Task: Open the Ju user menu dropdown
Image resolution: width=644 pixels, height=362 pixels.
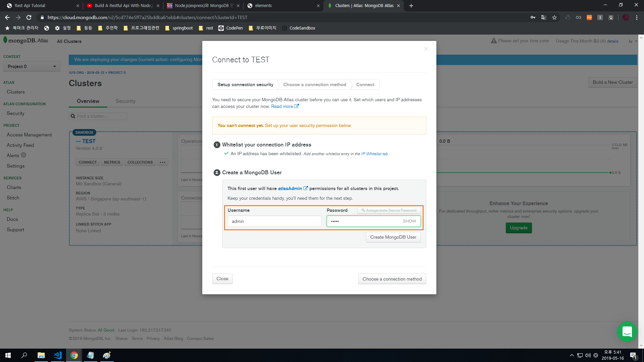Action: coord(633,41)
